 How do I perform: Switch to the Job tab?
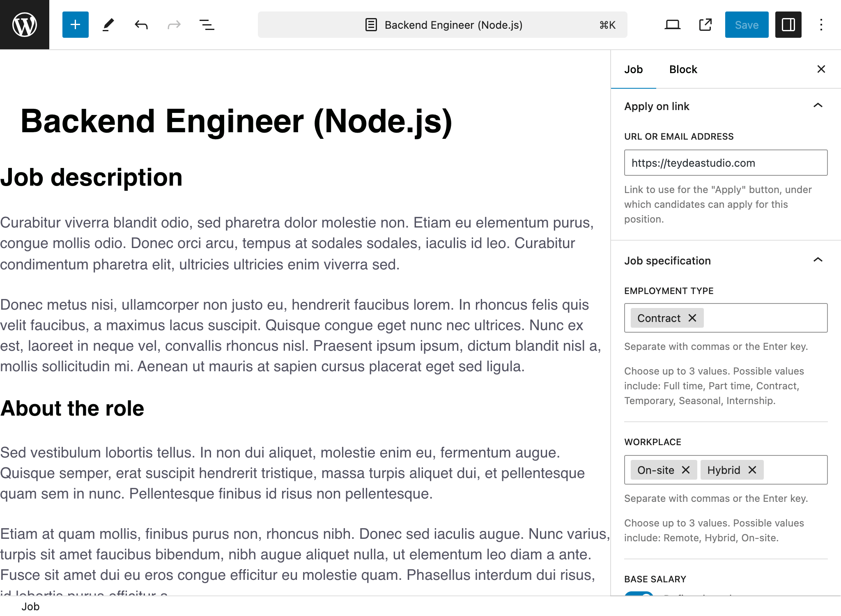[x=633, y=69]
